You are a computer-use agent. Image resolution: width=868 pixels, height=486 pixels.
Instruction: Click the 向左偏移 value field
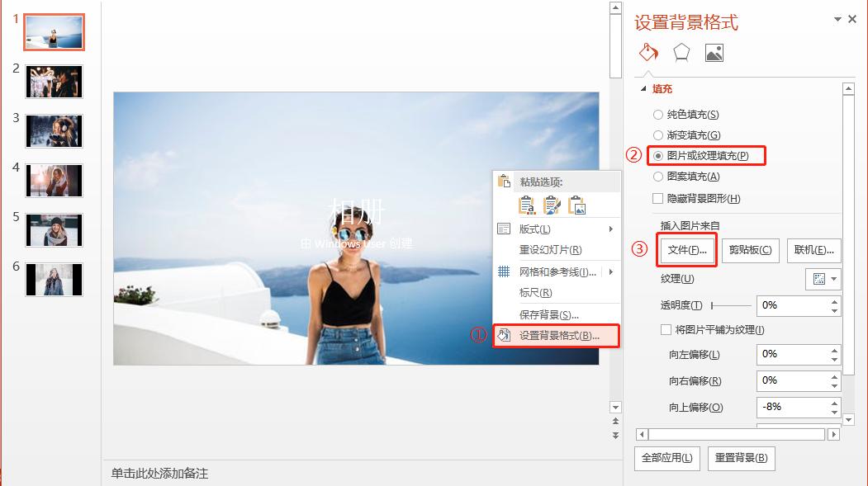(792, 355)
